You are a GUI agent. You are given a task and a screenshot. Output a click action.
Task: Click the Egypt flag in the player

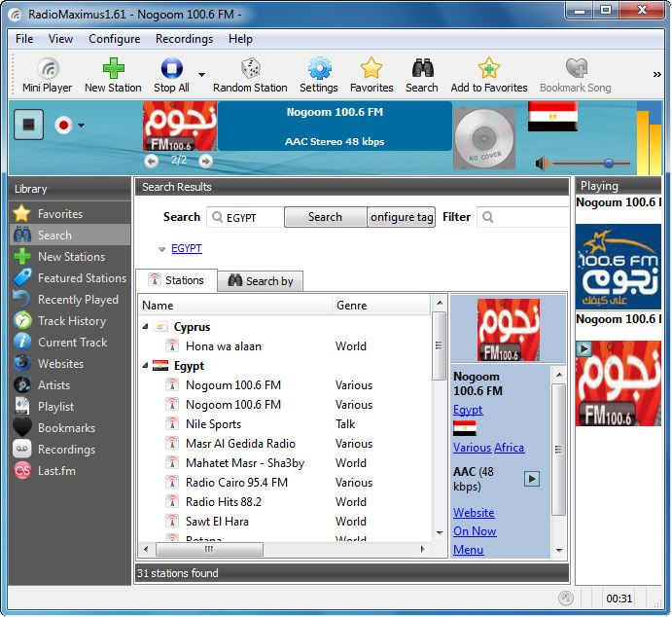[x=552, y=117]
